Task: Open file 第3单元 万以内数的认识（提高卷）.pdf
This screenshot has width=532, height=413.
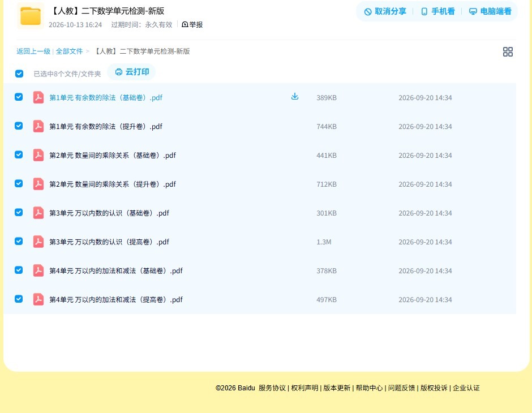Action: point(109,242)
